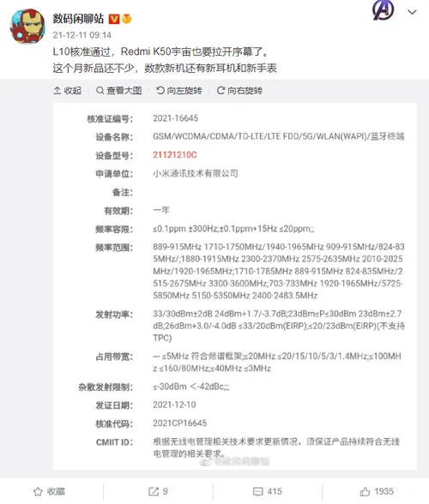Click the gold membership crown badge
The width and height of the screenshot is (429, 504).
[127, 19]
